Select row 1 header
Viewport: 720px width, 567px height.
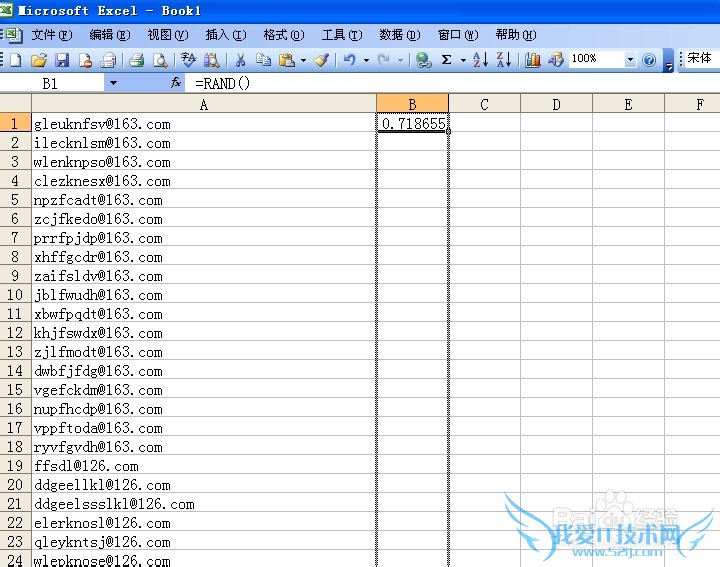(x=15, y=123)
